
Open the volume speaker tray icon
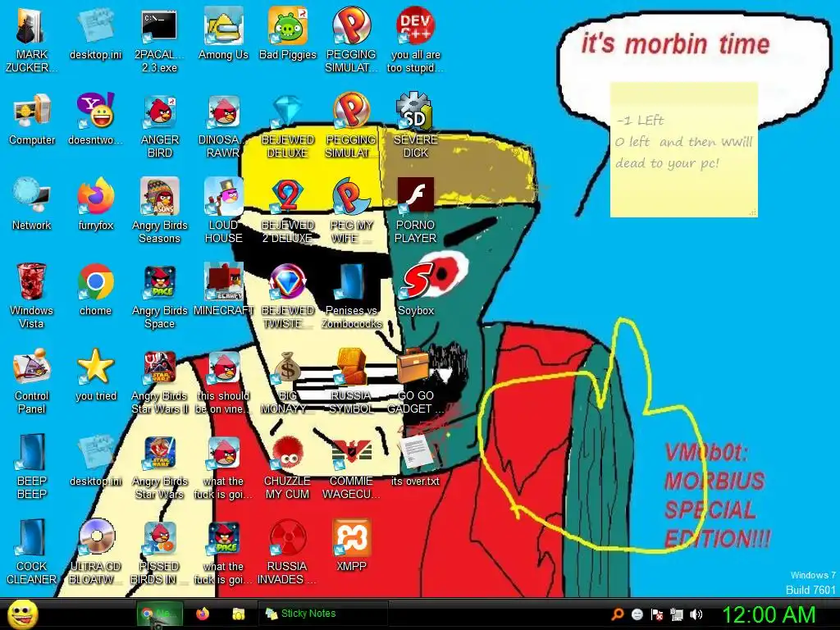pos(696,614)
